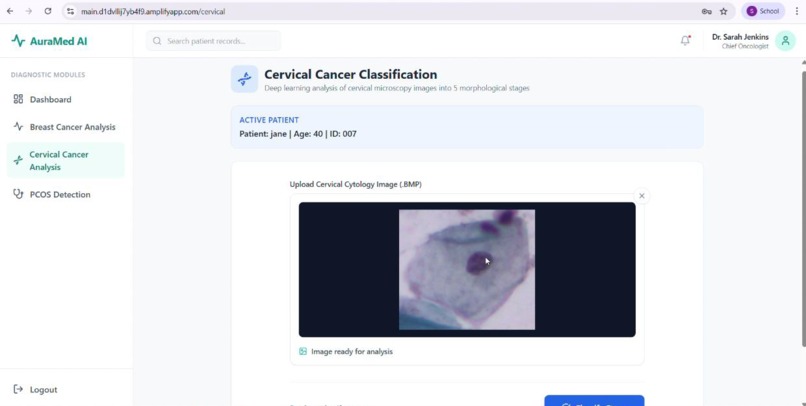
Task: Open password manager key icon
Action: click(707, 11)
